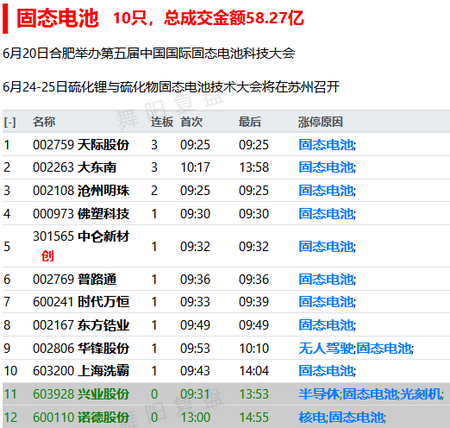
Task: Open the 固态电池 link for 天际股份
Action: coord(326,145)
